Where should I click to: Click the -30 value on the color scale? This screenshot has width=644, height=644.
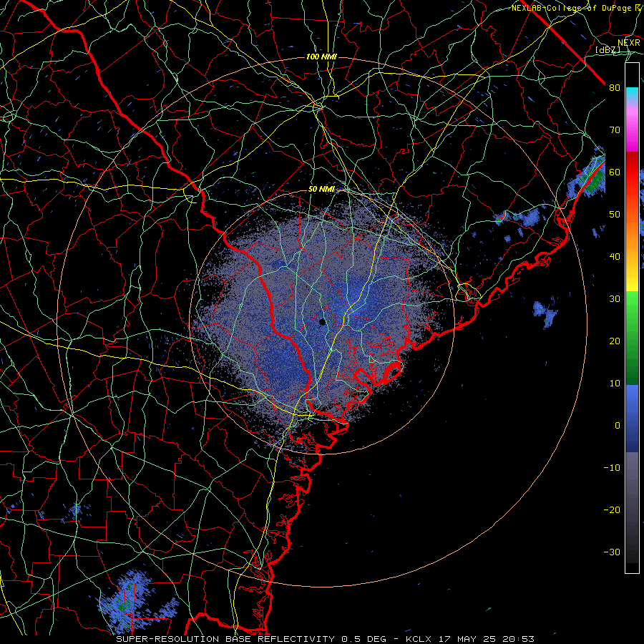[x=612, y=552]
